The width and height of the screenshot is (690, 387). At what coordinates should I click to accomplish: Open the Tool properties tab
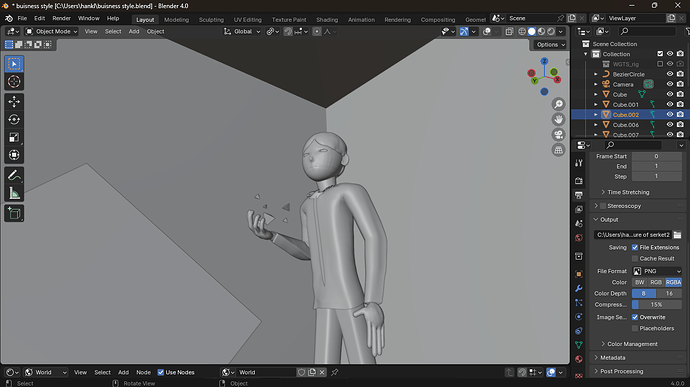click(x=579, y=163)
